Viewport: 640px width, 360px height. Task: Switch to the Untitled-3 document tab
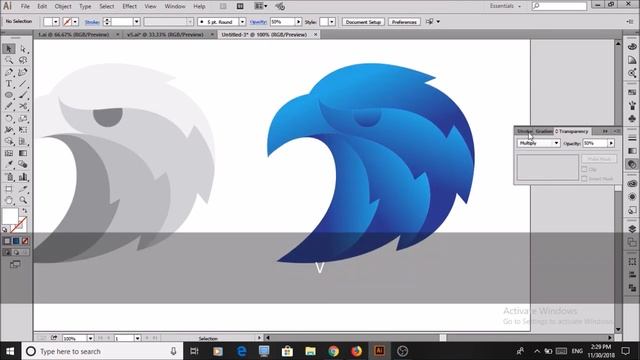(x=264, y=35)
